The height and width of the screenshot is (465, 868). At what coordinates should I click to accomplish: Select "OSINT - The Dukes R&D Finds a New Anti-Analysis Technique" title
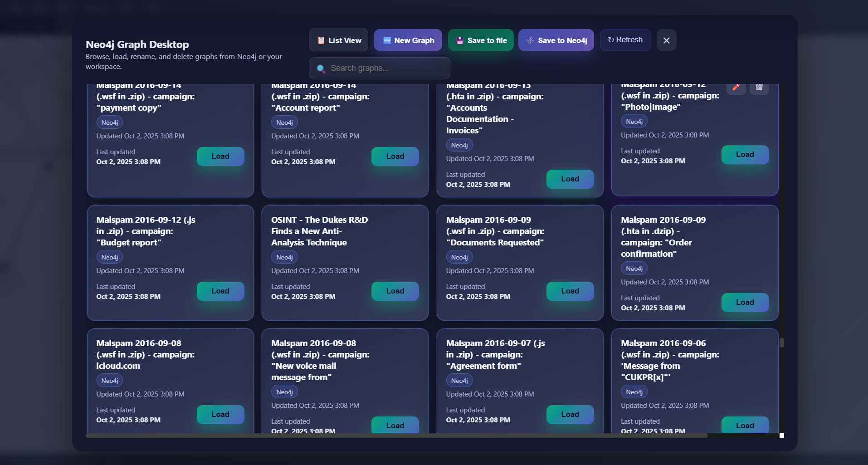point(320,231)
